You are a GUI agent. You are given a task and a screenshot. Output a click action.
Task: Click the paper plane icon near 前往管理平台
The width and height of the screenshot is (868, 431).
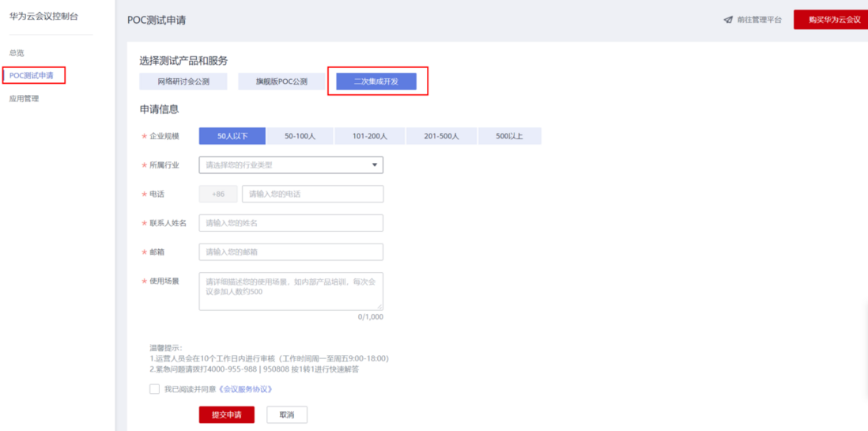tap(728, 20)
